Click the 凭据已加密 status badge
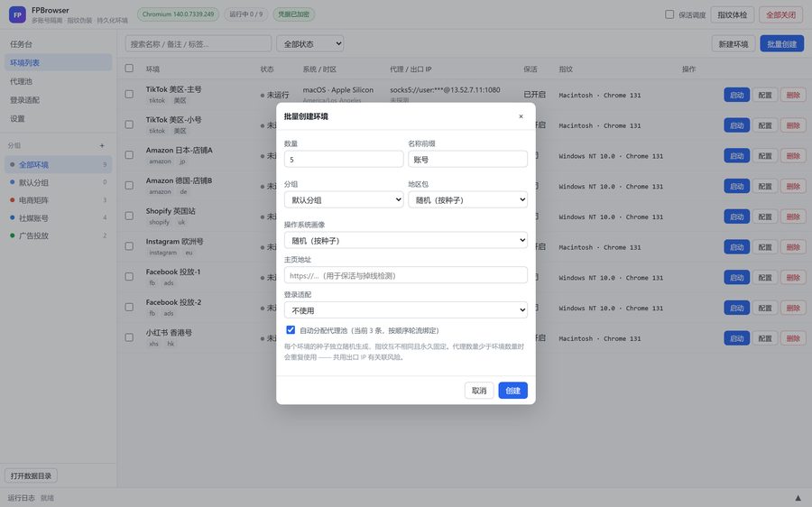The height and width of the screenshot is (507, 812). [293, 14]
